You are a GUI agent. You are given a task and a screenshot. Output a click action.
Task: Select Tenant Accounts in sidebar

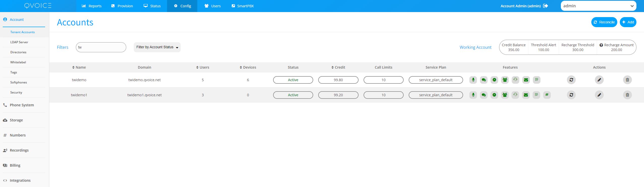click(22, 32)
